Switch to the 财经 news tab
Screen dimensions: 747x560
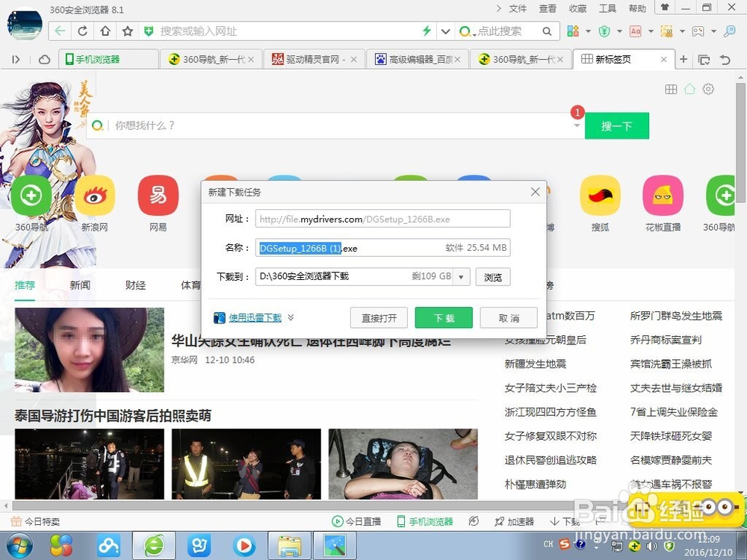tap(135, 284)
